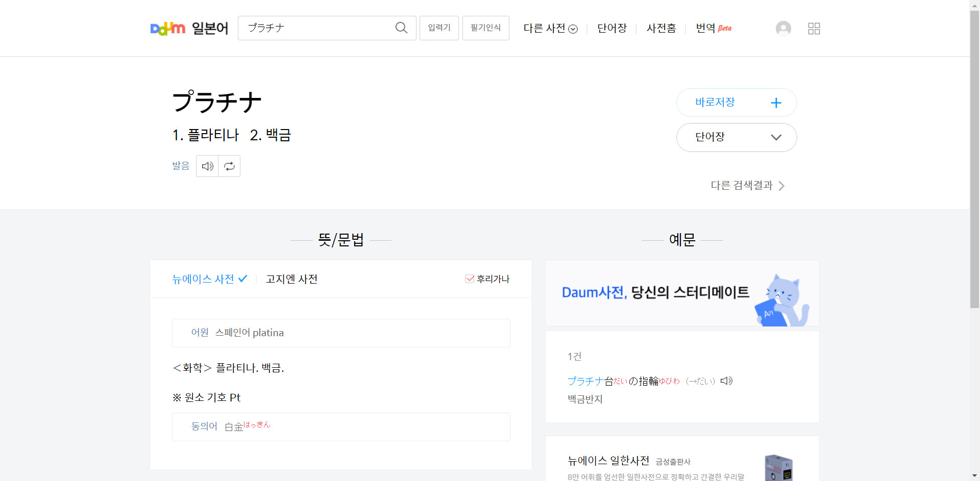This screenshot has width=980, height=481.
Task: Click the meaning text 1. 플라티나
Action: click(x=206, y=135)
